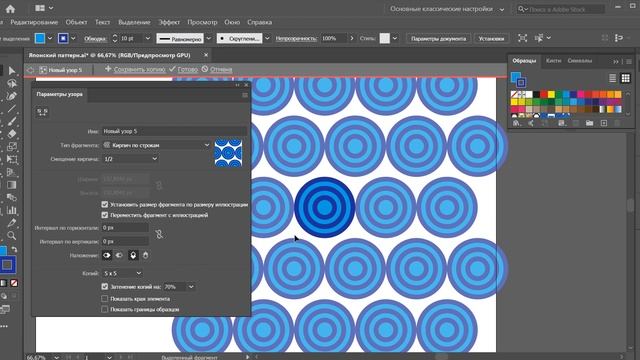Click the Параметры документа button
The width and height of the screenshot is (640, 360).
pos(438,38)
